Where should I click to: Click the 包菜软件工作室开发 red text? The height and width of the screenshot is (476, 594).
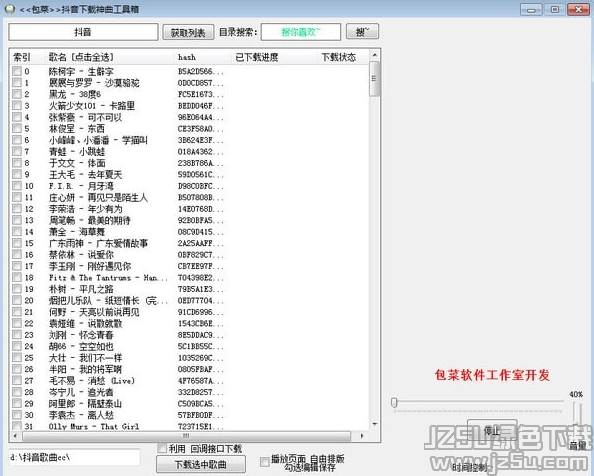click(x=492, y=375)
